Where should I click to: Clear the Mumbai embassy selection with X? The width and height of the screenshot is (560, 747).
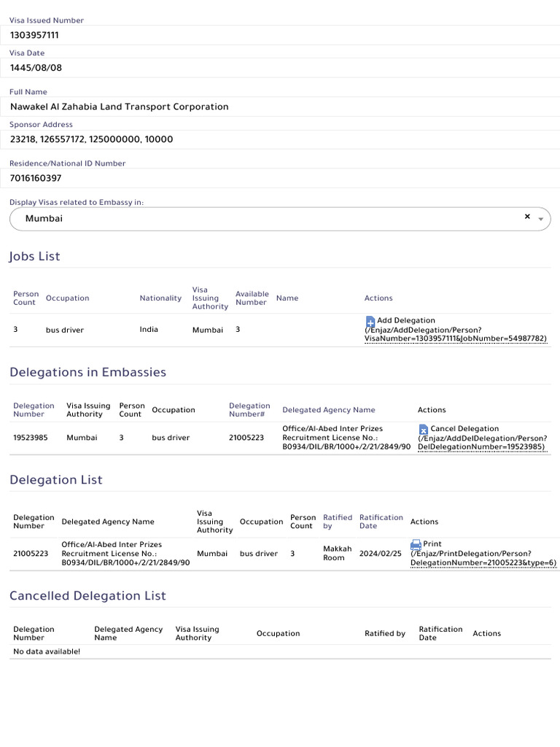527,217
